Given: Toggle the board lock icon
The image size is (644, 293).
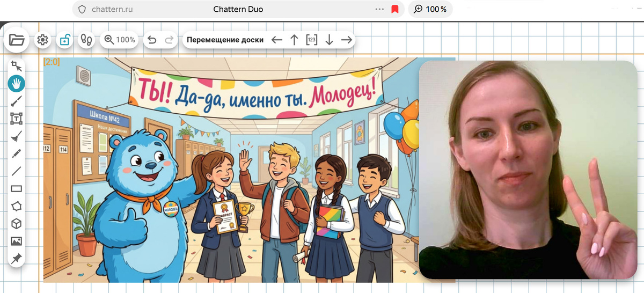Looking at the screenshot, I should 64,40.
